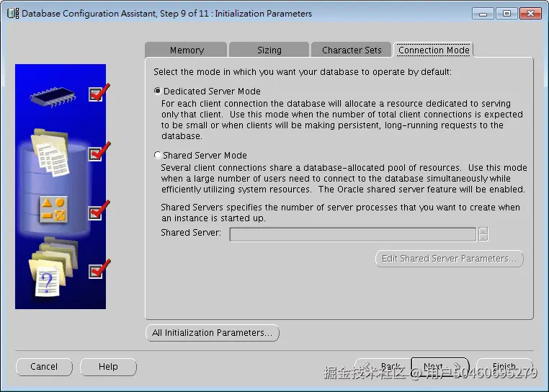This screenshot has width=549, height=392.
Task: Open Edit Shared Server Parameters dialog
Action: [449, 259]
